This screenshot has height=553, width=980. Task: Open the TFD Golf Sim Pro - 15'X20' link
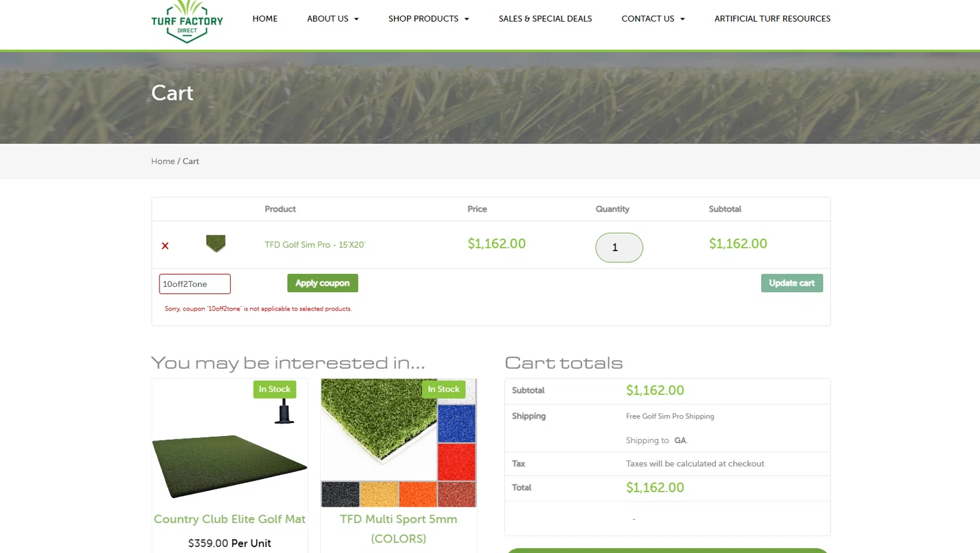point(315,244)
